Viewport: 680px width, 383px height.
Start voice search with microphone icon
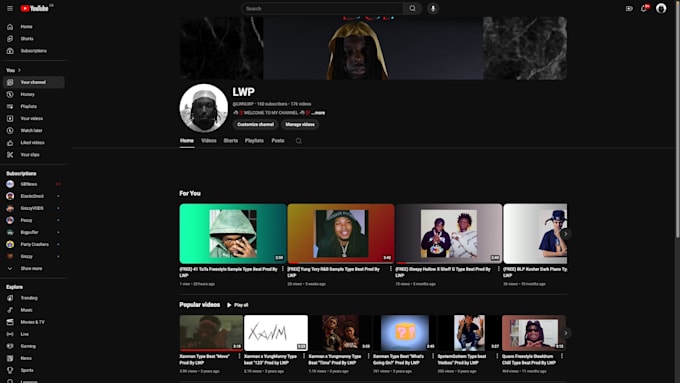pyautogui.click(x=433, y=8)
